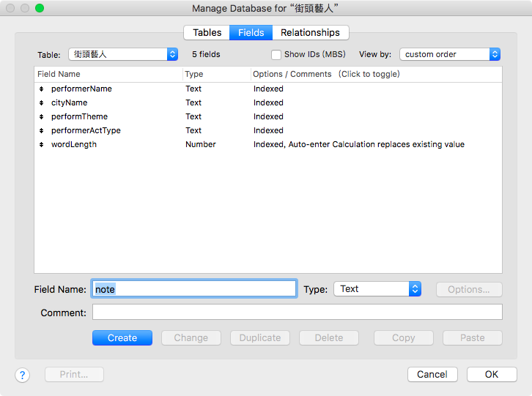Click the Cancel button
Image resolution: width=532 pixels, height=396 pixels.
[432, 374]
